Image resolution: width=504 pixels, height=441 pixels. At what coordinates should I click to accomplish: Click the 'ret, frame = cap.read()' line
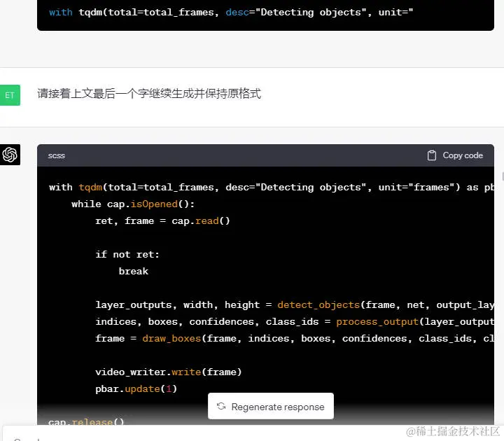point(162,220)
